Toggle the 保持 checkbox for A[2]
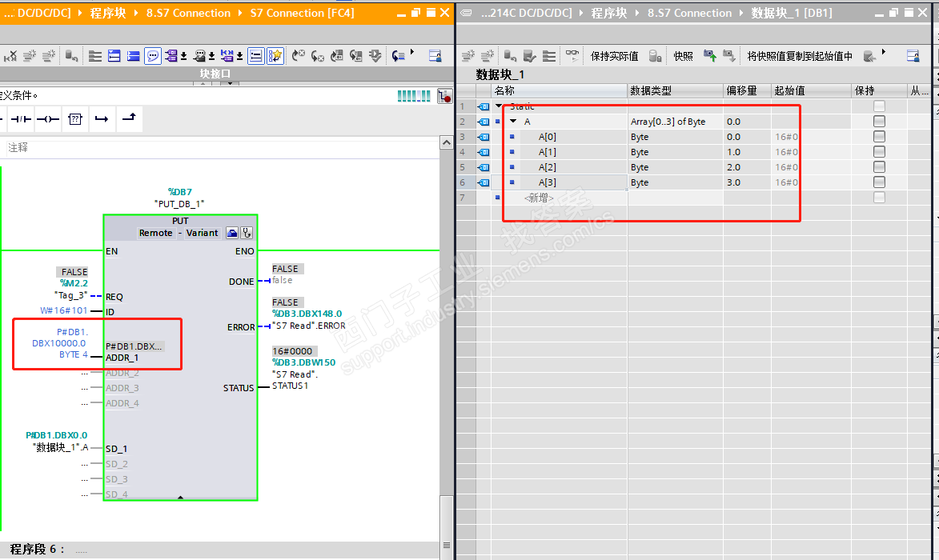The height and width of the screenshot is (560, 939). click(879, 167)
